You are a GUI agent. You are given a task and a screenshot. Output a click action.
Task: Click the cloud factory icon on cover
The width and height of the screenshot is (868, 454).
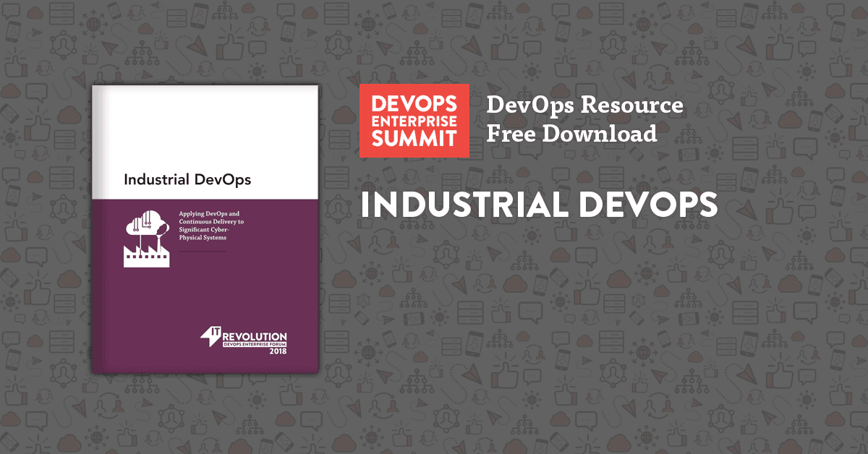[x=147, y=238]
